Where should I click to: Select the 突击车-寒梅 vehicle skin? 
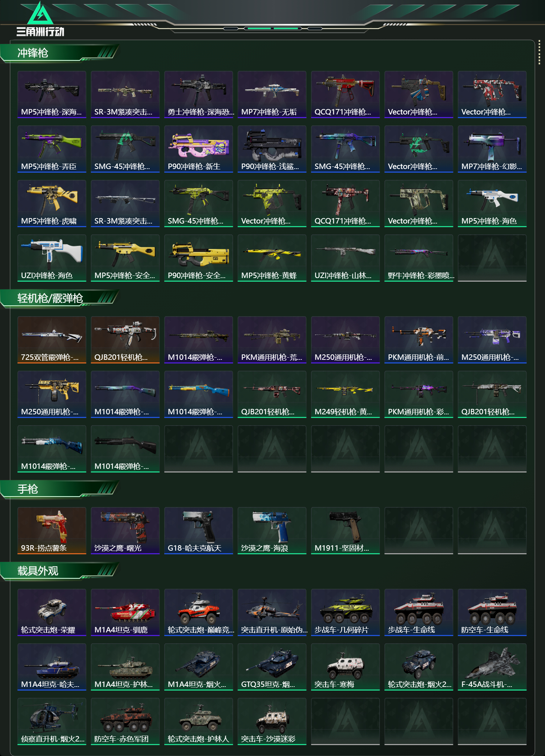[x=345, y=667]
